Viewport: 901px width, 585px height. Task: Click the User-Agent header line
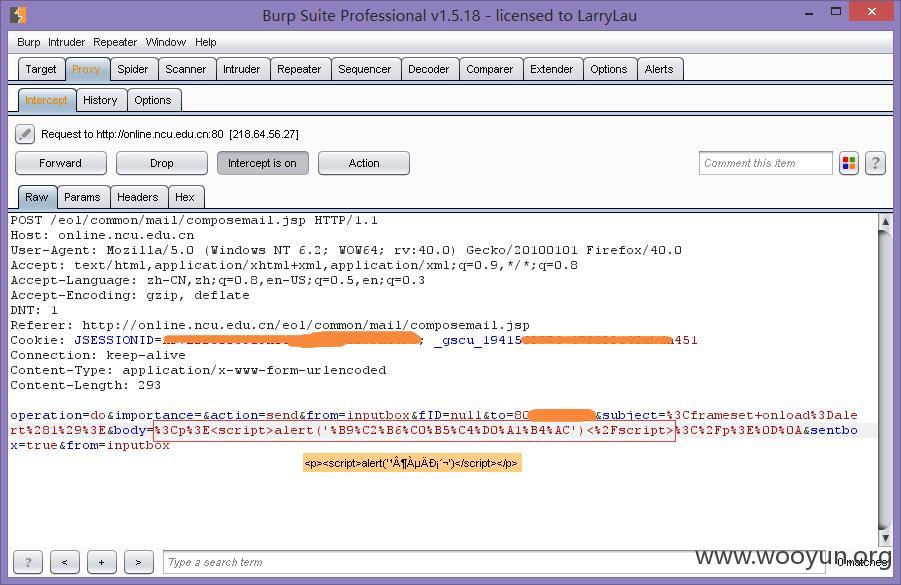coord(346,250)
